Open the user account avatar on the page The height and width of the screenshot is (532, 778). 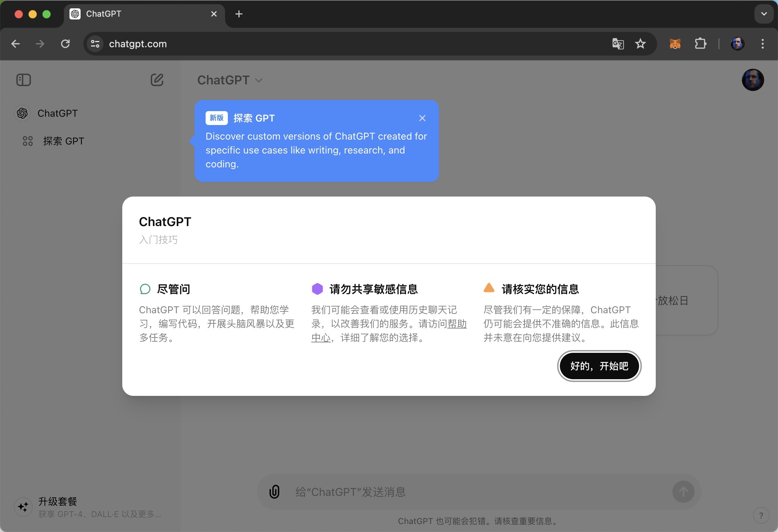point(753,80)
